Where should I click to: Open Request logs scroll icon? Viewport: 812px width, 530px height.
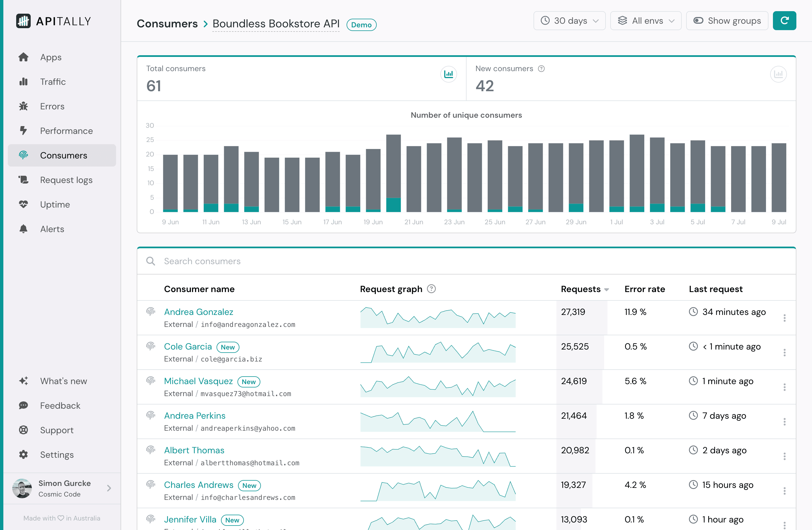click(x=23, y=180)
